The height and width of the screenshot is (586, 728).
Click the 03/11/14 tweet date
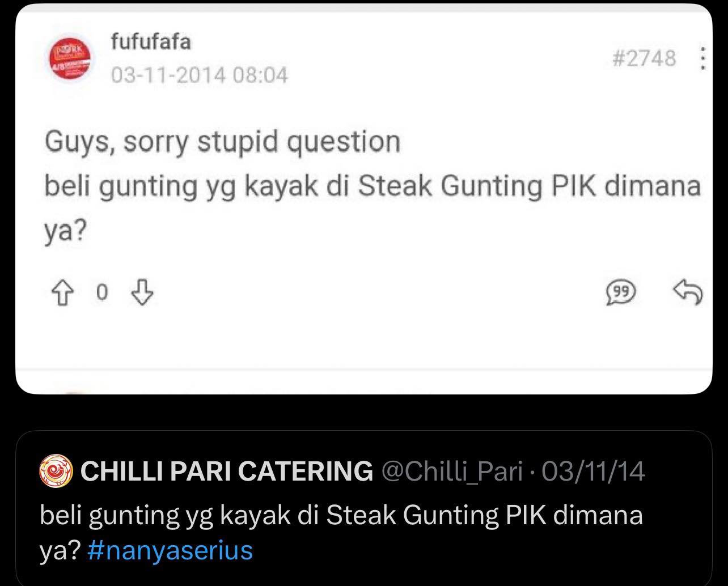click(x=594, y=472)
